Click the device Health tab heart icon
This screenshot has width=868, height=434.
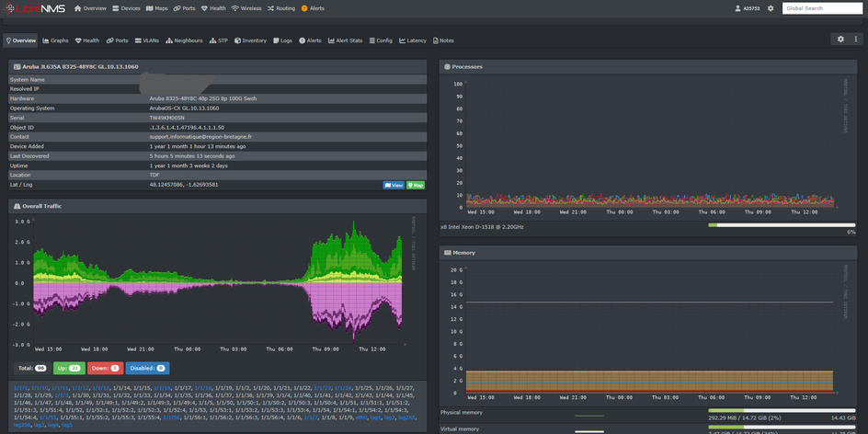78,40
